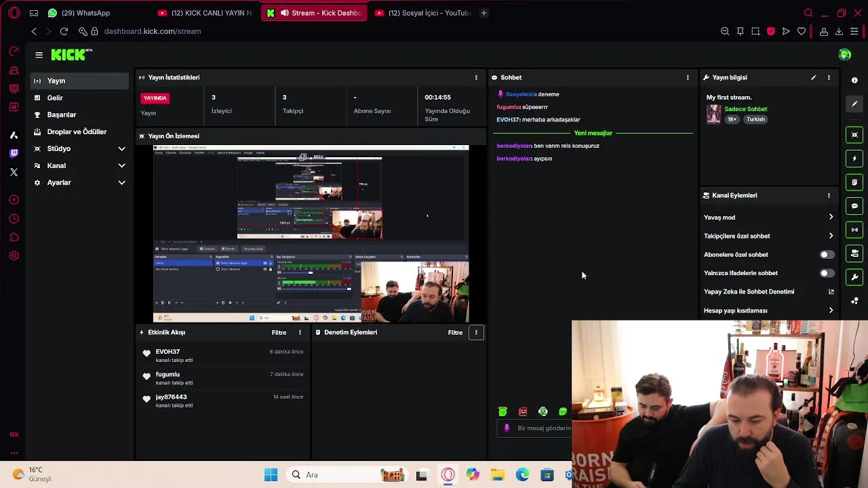Open Twitch in the Opera sidebar
The height and width of the screenshot is (488, 868).
tap(14, 153)
